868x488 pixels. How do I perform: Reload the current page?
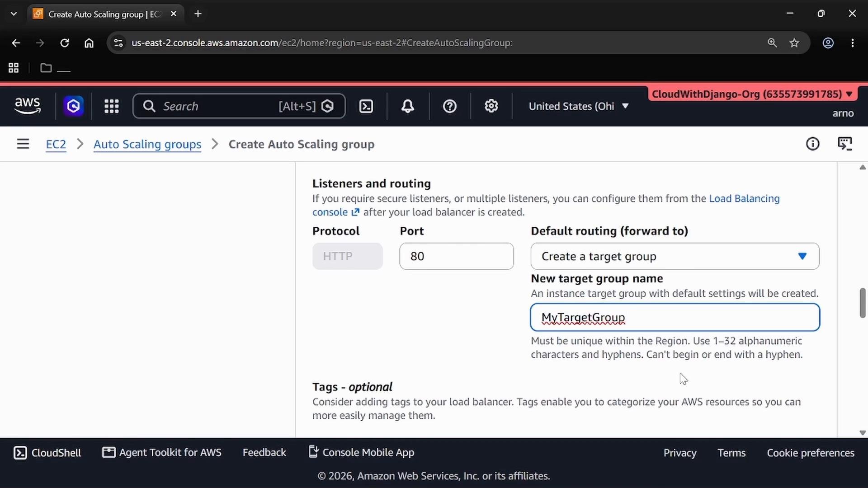pos(65,43)
